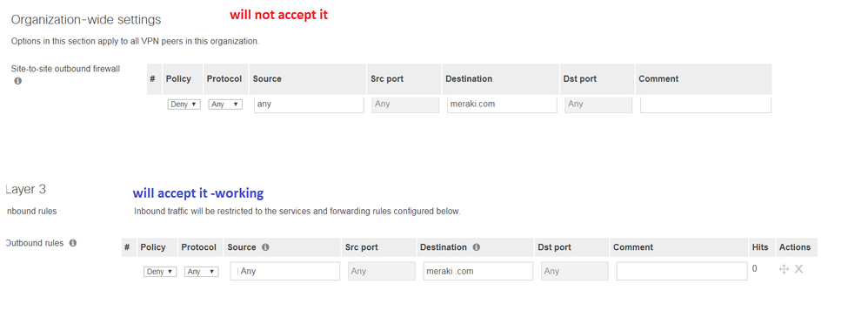Click Source field containing 'Any' in Layer 3 rule
Image resolution: width=868 pixels, height=324 pixels.
284,271
